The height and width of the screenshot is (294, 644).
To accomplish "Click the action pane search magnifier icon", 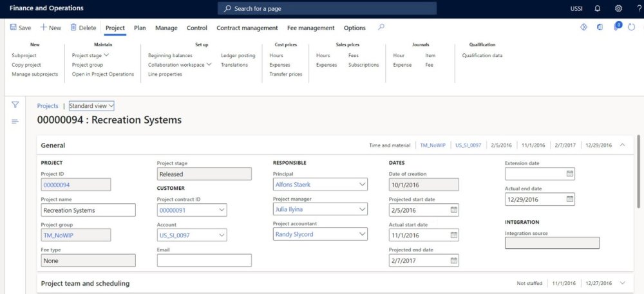I will (381, 28).
